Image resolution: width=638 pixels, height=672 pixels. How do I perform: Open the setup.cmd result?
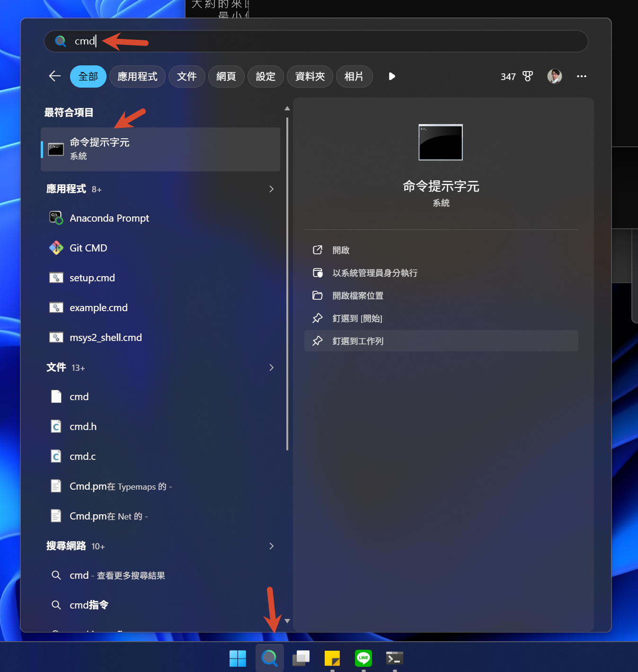160,278
